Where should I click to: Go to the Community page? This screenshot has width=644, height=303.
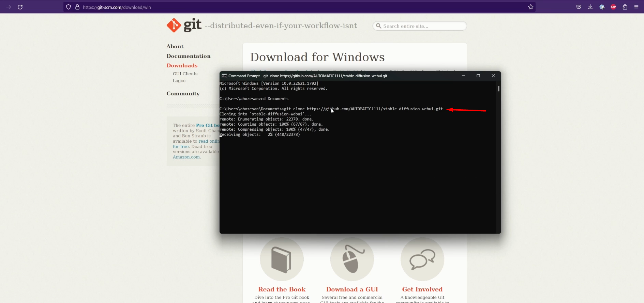pos(183,94)
